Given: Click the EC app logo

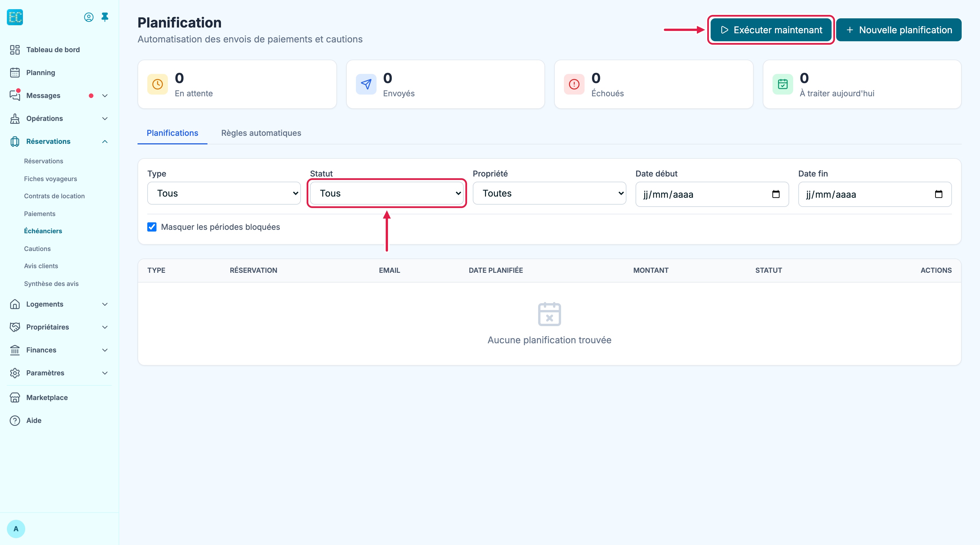Looking at the screenshot, I should (x=15, y=17).
